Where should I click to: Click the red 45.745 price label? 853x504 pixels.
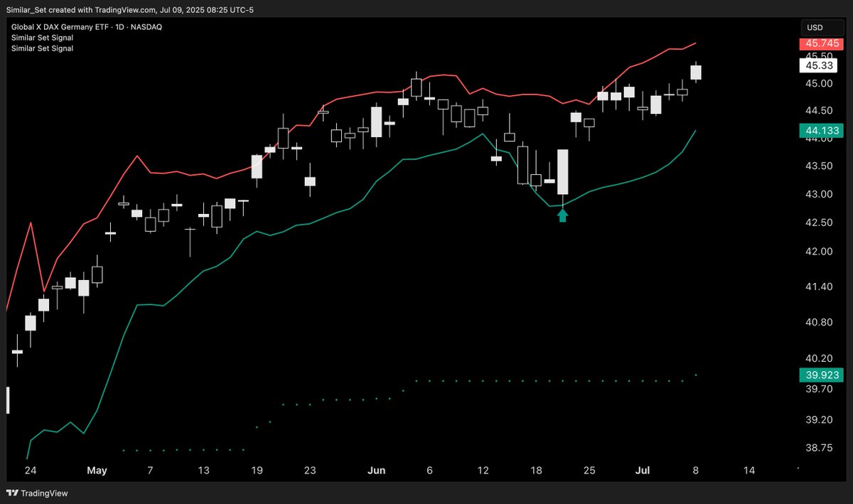tap(821, 43)
